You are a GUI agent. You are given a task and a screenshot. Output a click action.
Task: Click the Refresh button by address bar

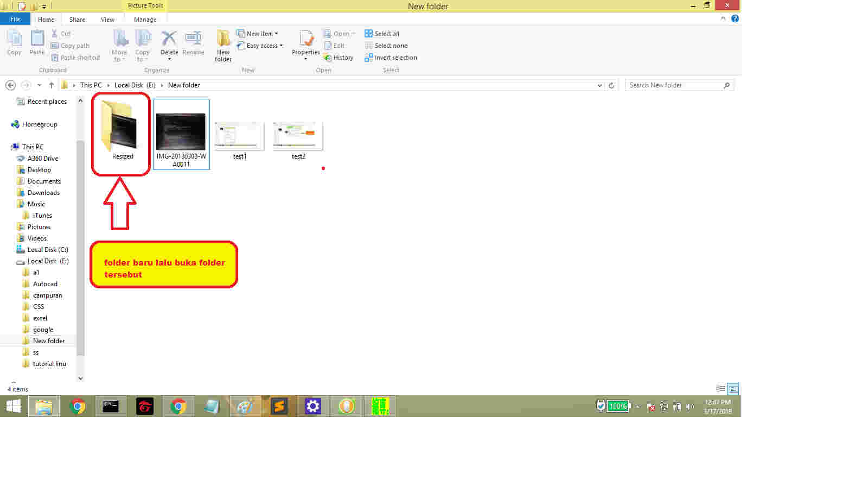coord(611,85)
